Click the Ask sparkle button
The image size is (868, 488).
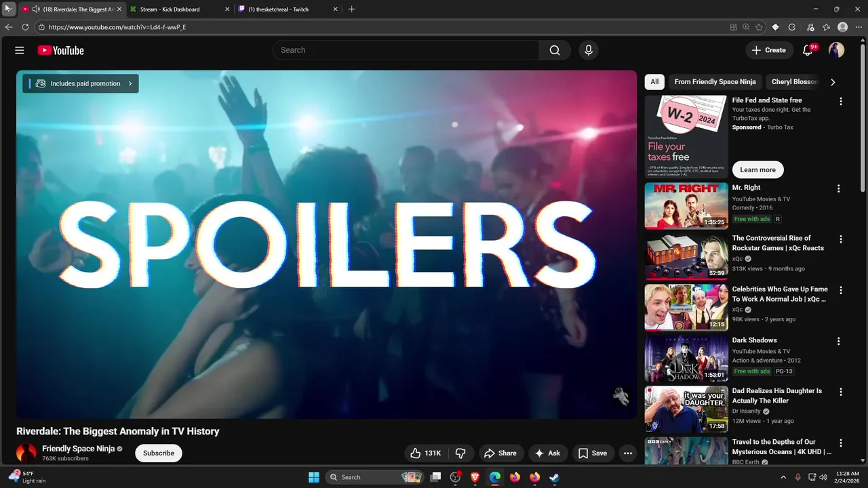(548, 453)
